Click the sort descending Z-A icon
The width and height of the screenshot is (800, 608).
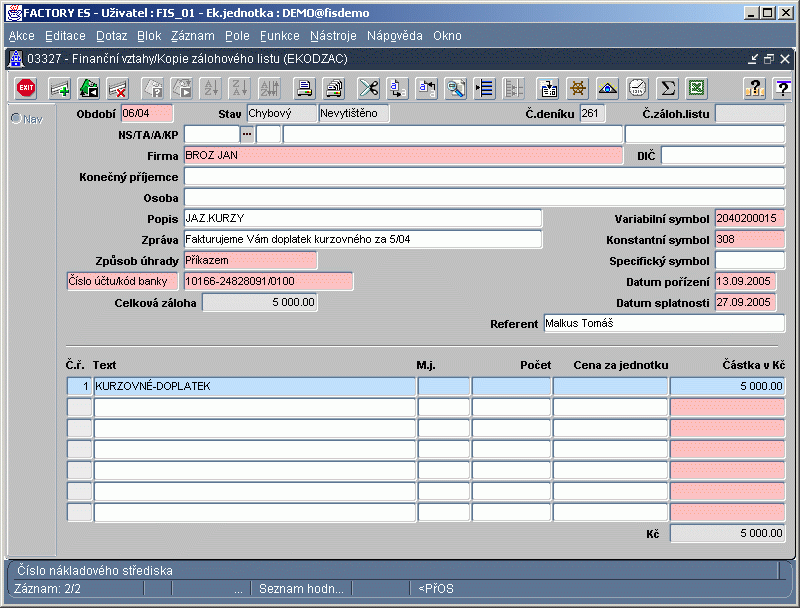pyautogui.click(x=240, y=88)
